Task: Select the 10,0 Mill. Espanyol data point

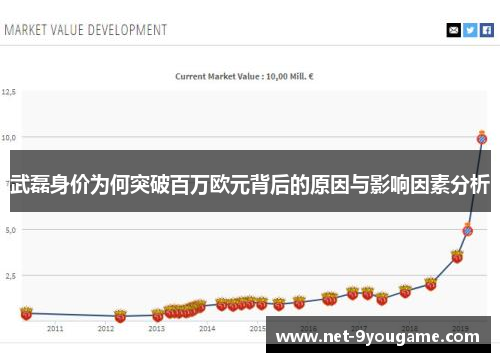Action: (482, 138)
